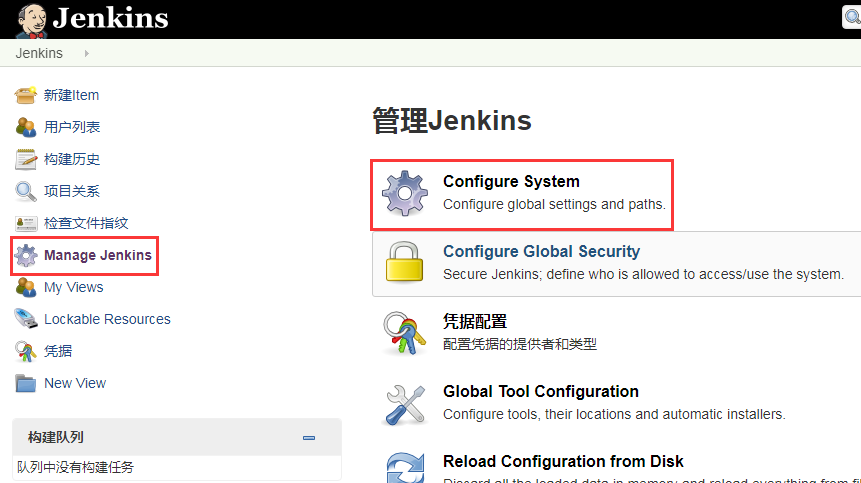The image size is (861, 483).
Task: Open the My Views link
Action: tap(74, 287)
